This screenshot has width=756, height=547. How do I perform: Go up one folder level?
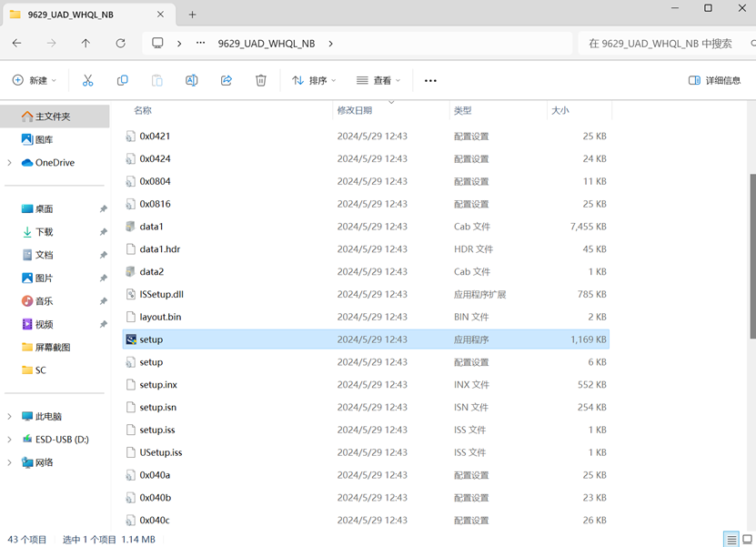(86, 43)
